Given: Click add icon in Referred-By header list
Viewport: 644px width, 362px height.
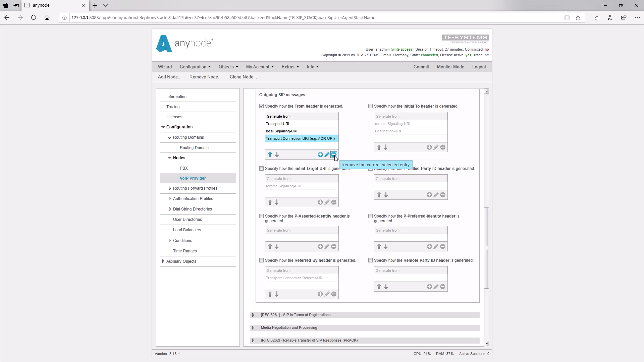Looking at the screenshot, I should click(320, 294).
